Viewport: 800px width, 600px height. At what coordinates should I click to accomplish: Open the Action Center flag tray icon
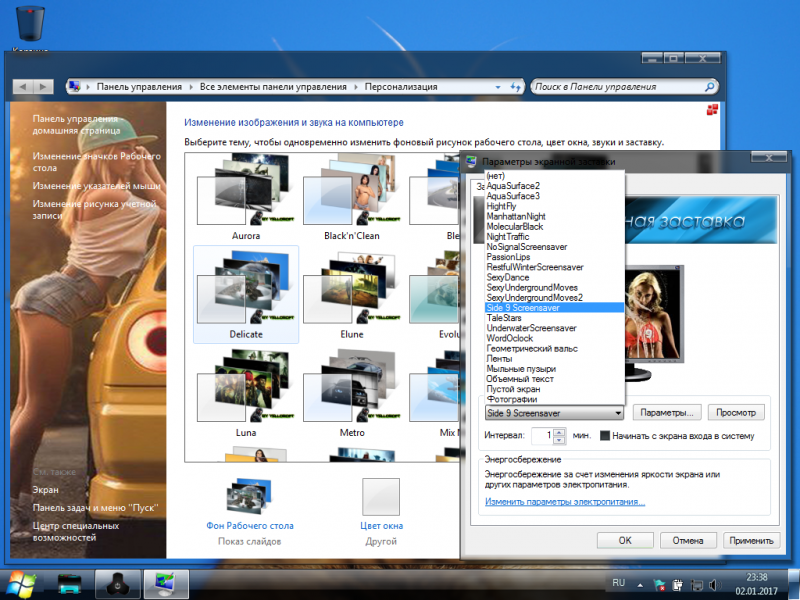[x=659, y=585]
